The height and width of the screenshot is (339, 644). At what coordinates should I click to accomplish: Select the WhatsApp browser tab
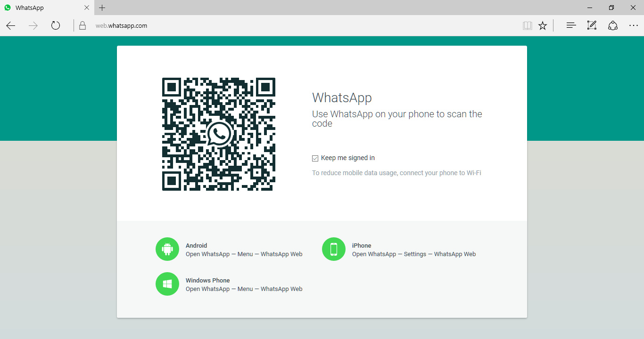(47, 8)
